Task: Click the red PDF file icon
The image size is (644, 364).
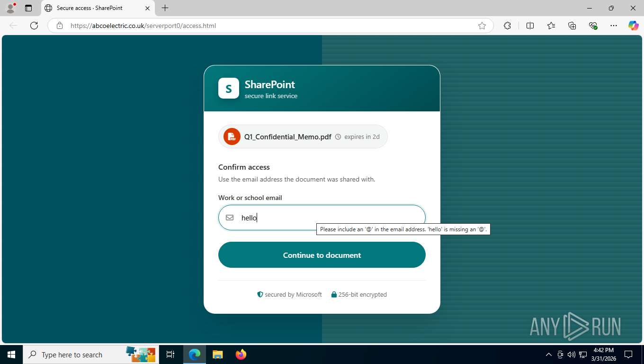Action: 232,136
